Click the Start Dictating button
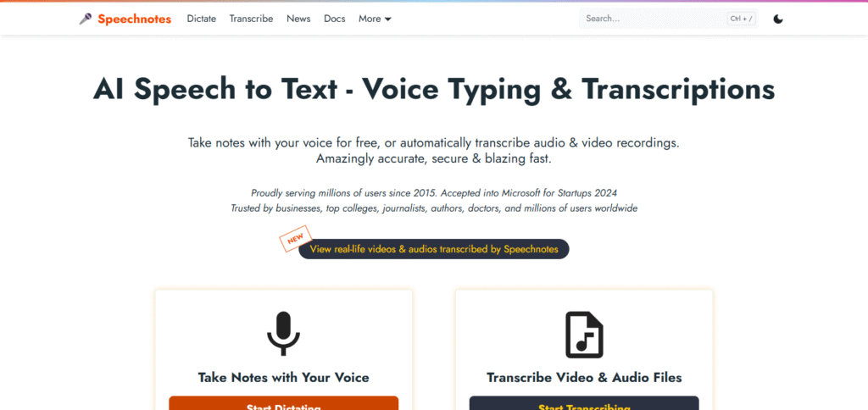Viewport: 868px width, 410px height. point(283,403)
